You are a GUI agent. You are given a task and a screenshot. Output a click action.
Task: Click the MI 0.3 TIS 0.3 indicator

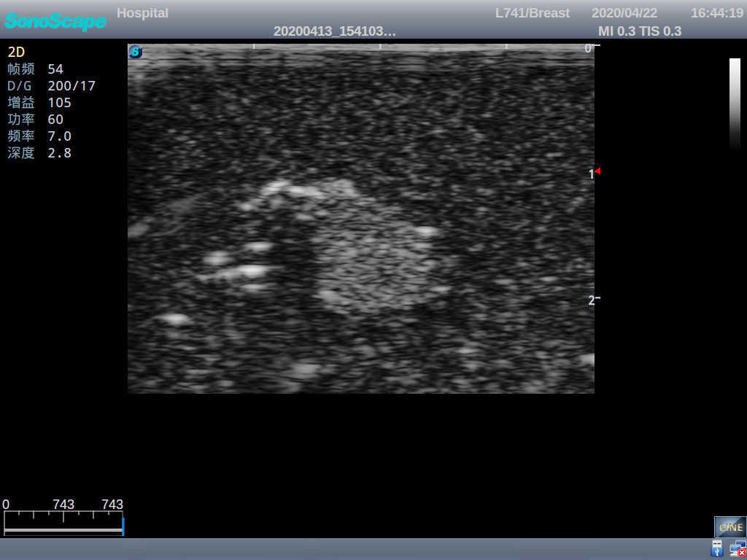(x=639, y=31)
